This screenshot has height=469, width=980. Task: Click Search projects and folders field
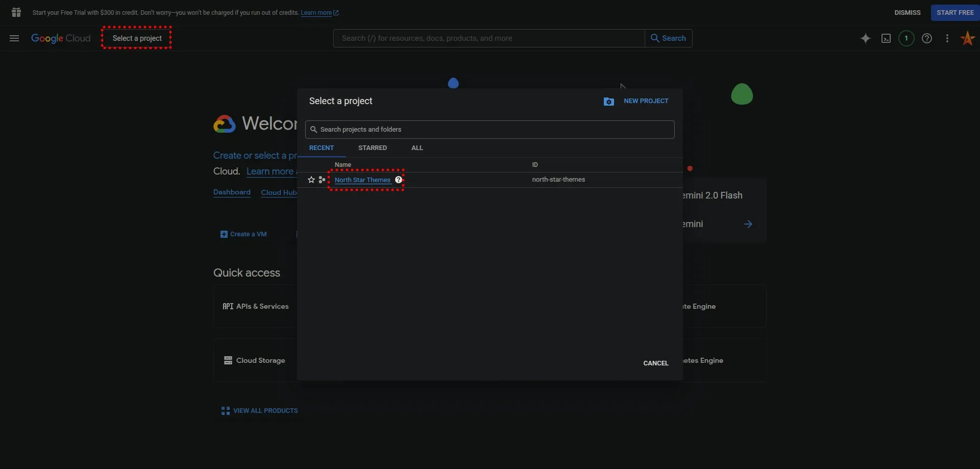point(490,130)
